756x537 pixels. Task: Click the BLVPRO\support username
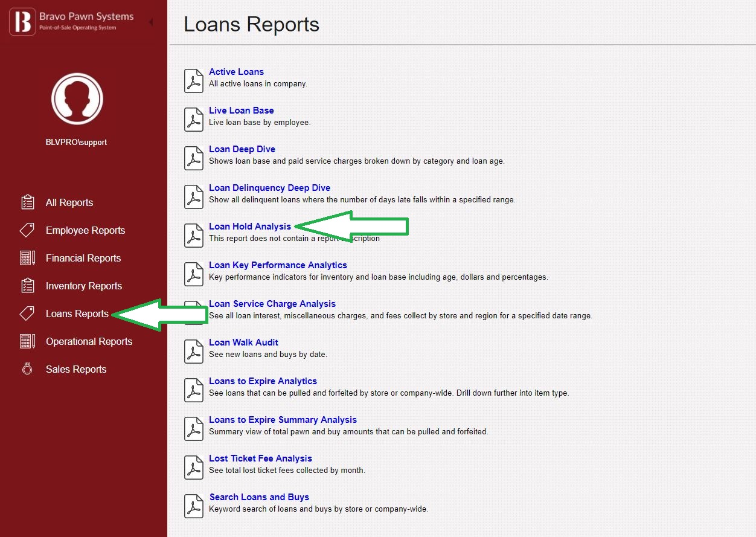pyautogui.click(x=76, y=143)
